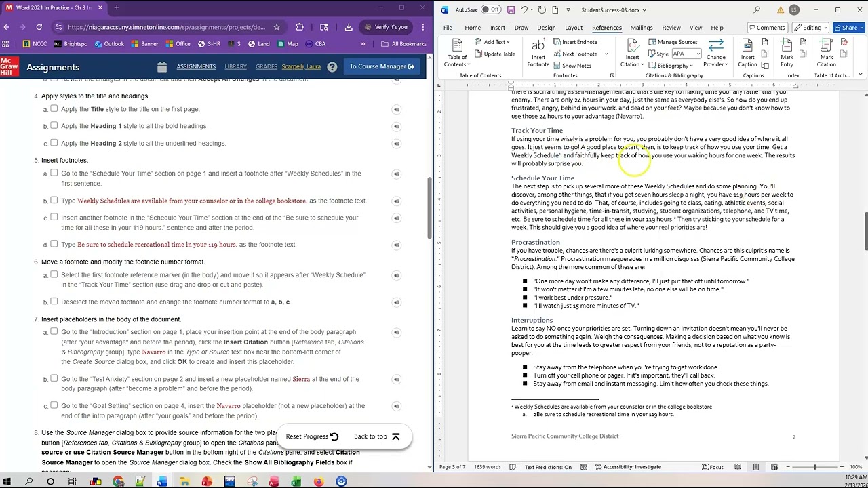868x488 pixels.
Task: Check the box for step 4a Title style
Action: [x=54, y=108]
